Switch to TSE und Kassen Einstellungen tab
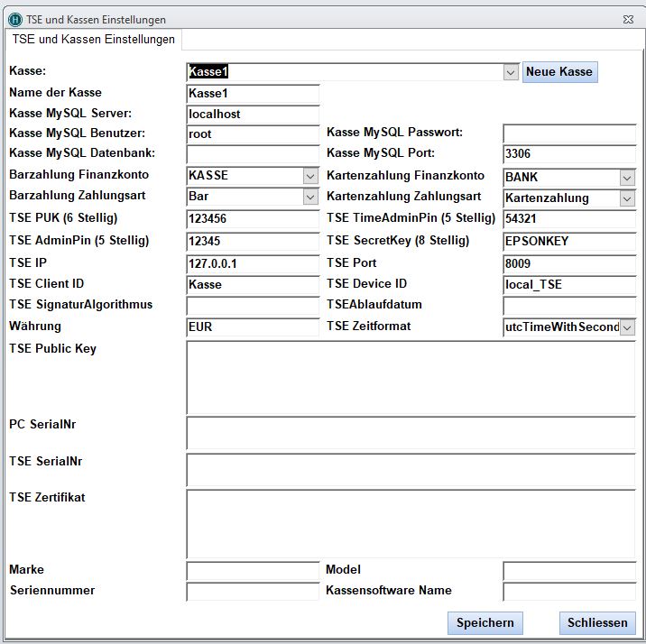Image resolution: width=646 pixels, height=644 pixels. (94, 40)
